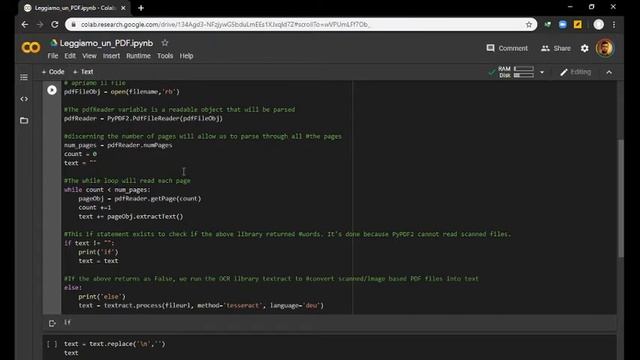Click the Comment button
Image resolution: width=640 pixels, height=360 pixels.
click(x=507, y=48)
